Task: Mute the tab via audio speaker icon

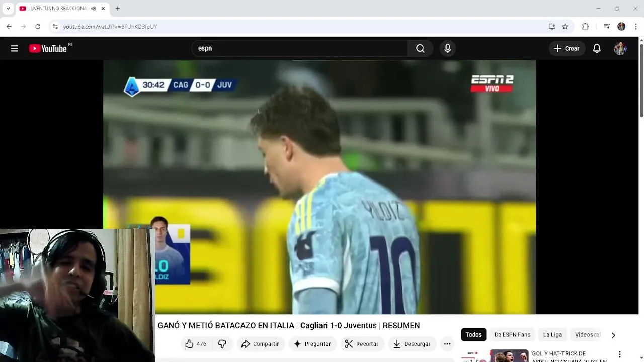Action: pos(94,8)
